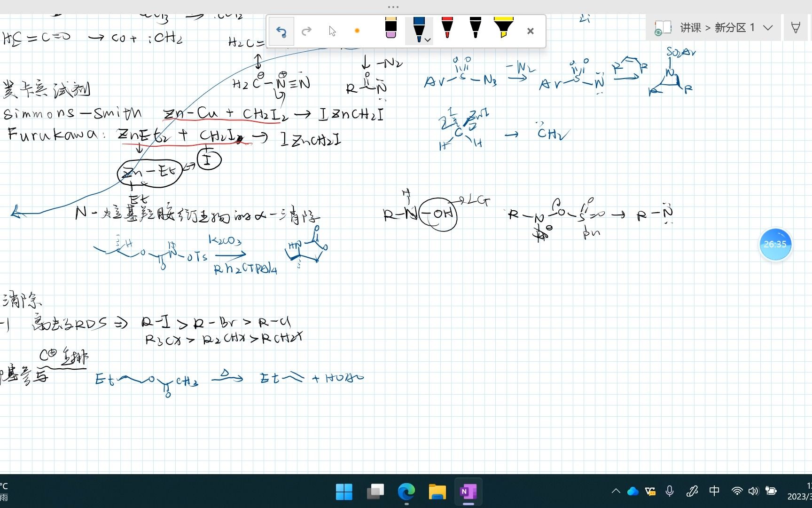This screenshot has height=508, width=812.
Task: Switch the 中 input method indicator
Action: (714, 491)
